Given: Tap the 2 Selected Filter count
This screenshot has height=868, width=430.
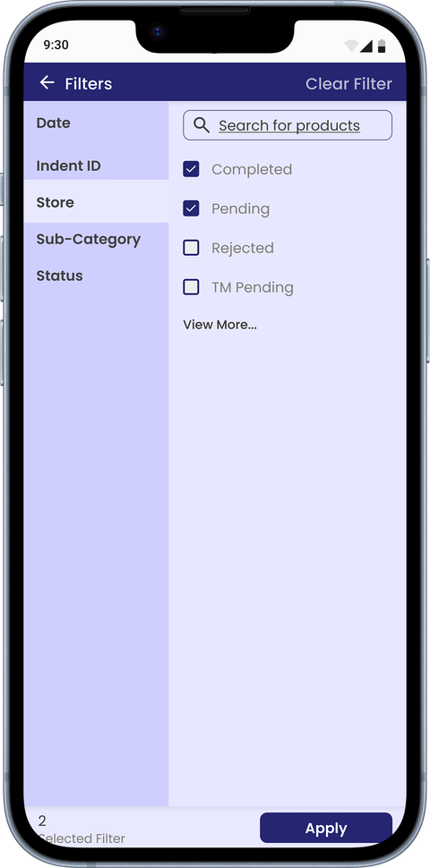Looking at the screenshot, I should point(82,830).
